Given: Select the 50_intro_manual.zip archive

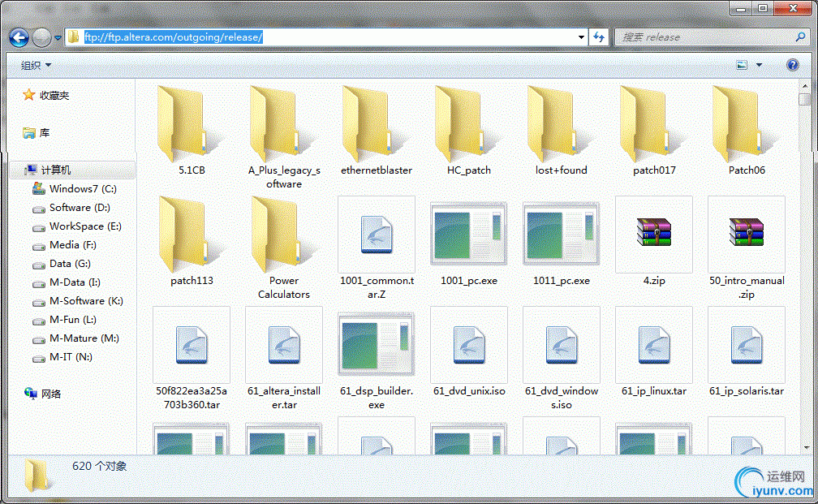Looking at the screenshot, I should click(x=747, y=248).
